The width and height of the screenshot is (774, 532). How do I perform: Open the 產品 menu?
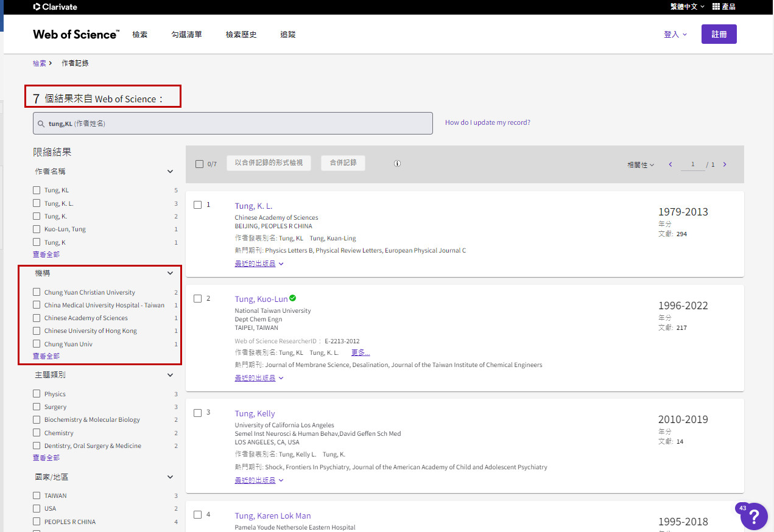click(724, 7)
